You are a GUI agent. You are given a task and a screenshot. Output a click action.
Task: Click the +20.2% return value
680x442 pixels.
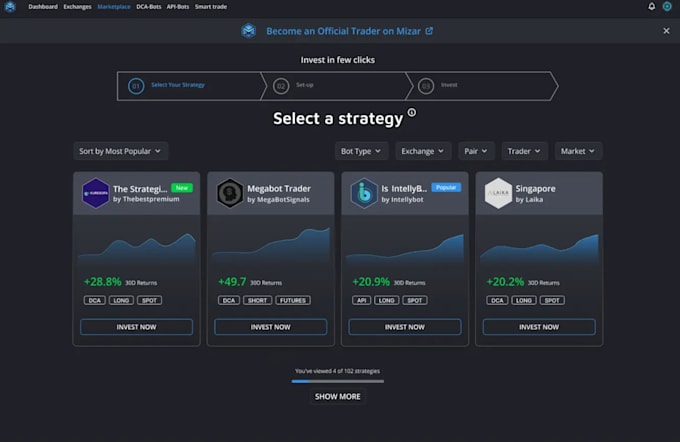coord(505,282)
